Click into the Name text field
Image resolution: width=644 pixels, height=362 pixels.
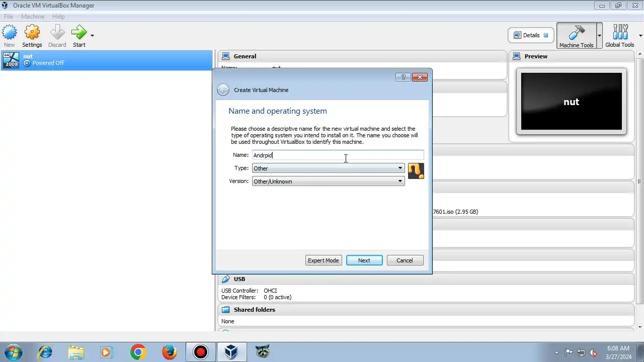pyautogui.click(x=338, y=155)
